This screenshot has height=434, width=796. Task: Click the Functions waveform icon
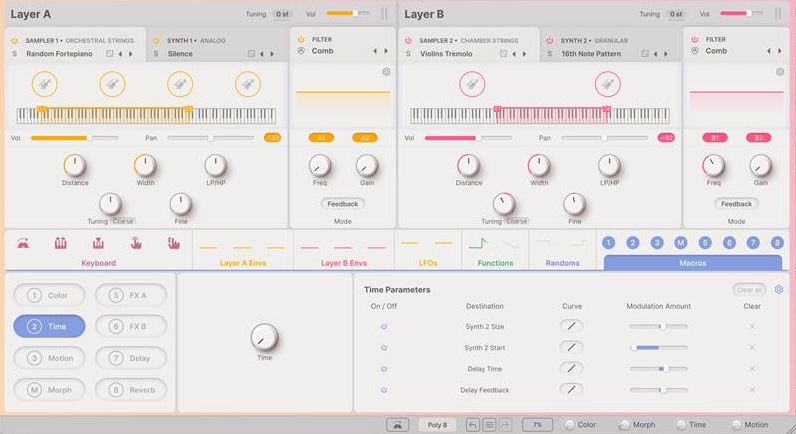tap(478, 243)
